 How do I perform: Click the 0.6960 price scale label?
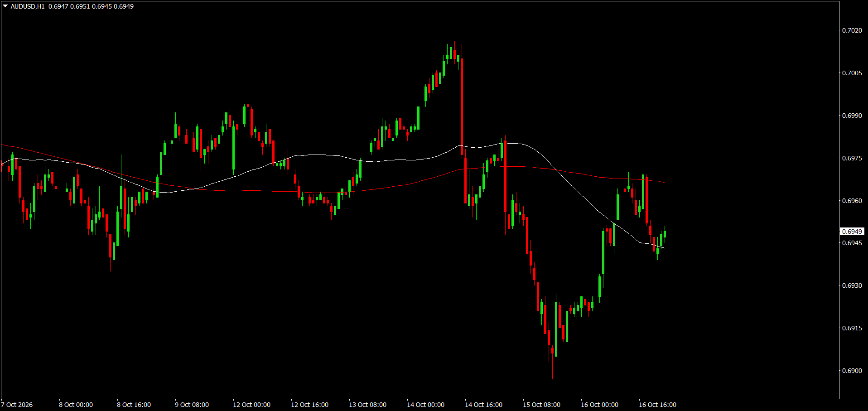click(852, 201)
